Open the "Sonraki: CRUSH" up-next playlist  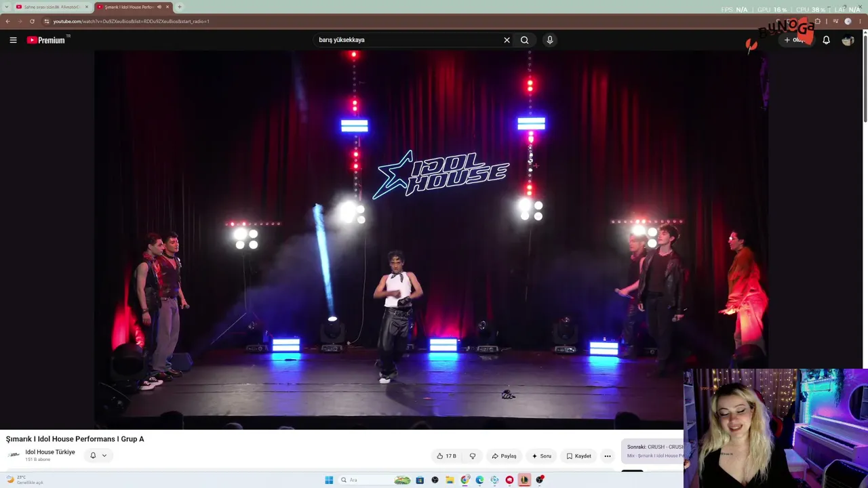[x=652, y=451]
